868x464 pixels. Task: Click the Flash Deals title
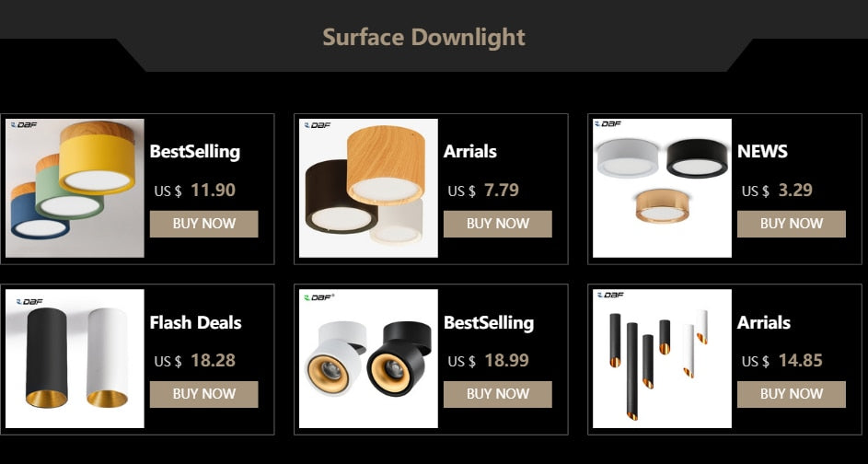(x=195, y=323)
